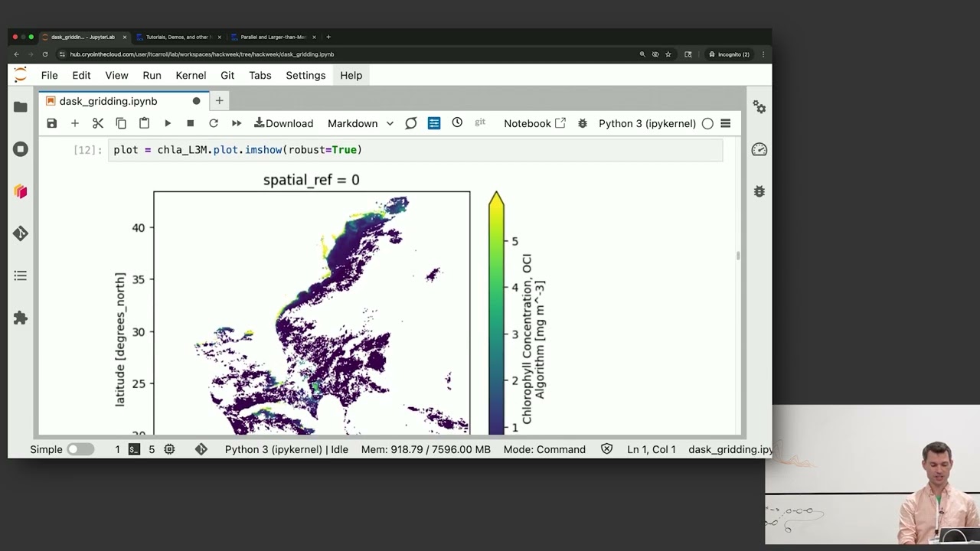Open the resource gauge icon in right sidebar

click(x=759, y=149)
